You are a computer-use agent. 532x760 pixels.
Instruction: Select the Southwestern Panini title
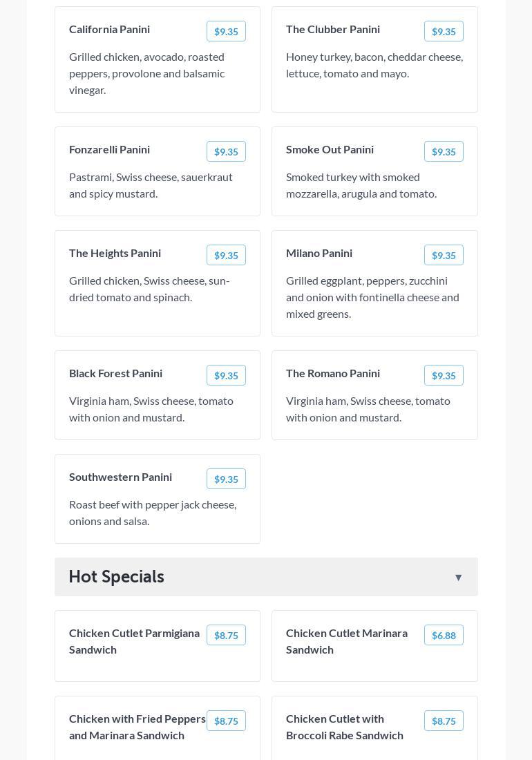[x=120, y=477]
